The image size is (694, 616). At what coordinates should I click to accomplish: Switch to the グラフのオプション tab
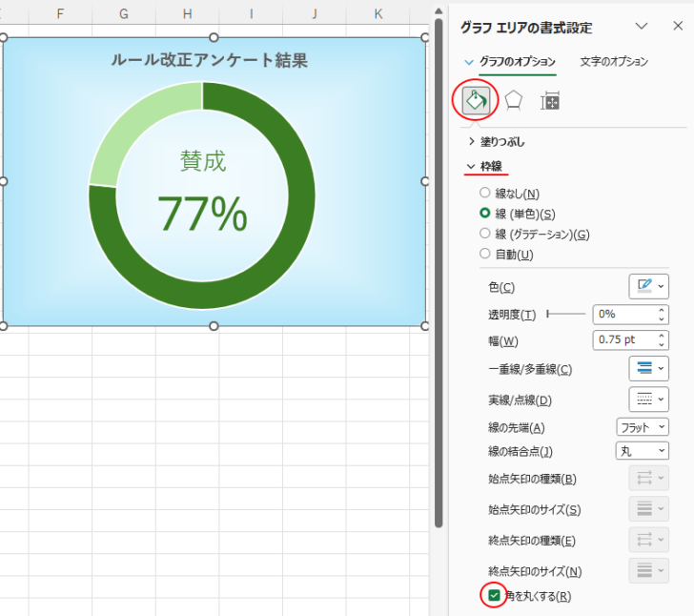518,62
